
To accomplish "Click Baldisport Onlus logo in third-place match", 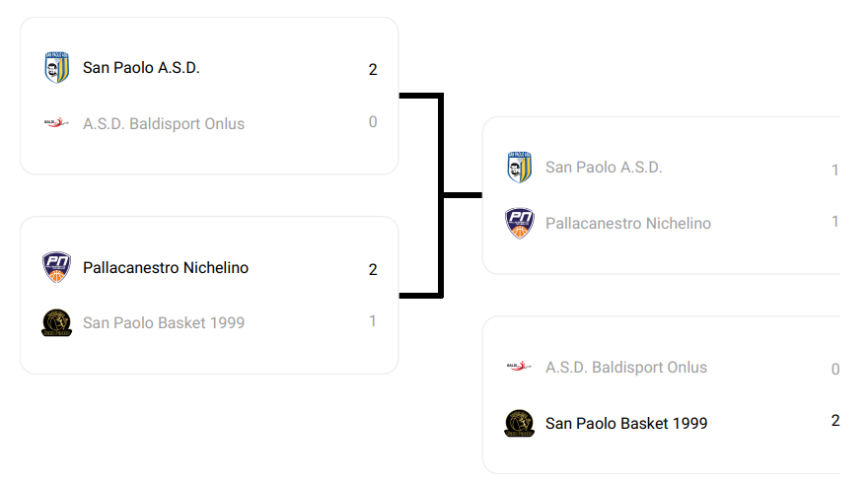I will pyautogui.click(x=519, y=367).
